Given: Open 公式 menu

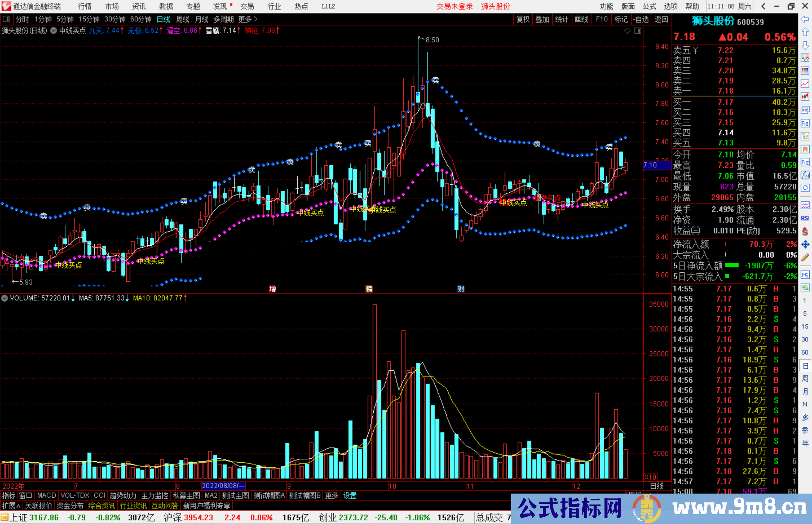Looking at the screenshot, I should tap(649, 6).
